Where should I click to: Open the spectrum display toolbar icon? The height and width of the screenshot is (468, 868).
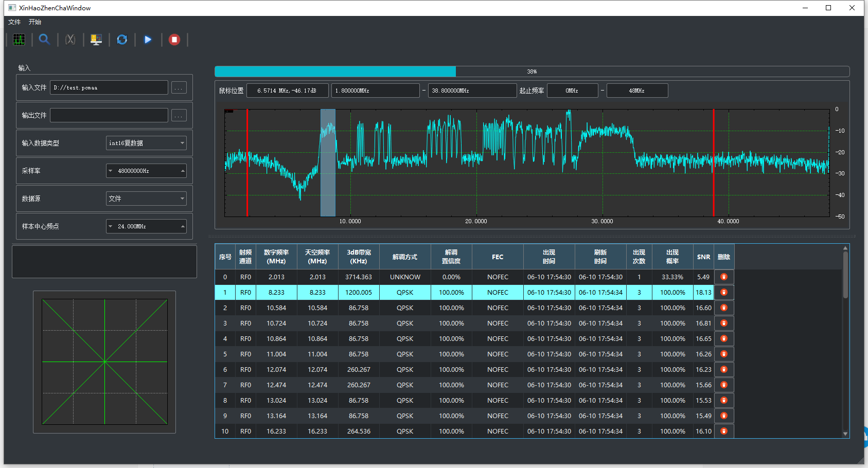pyautogui.click(x=19, y=40)
